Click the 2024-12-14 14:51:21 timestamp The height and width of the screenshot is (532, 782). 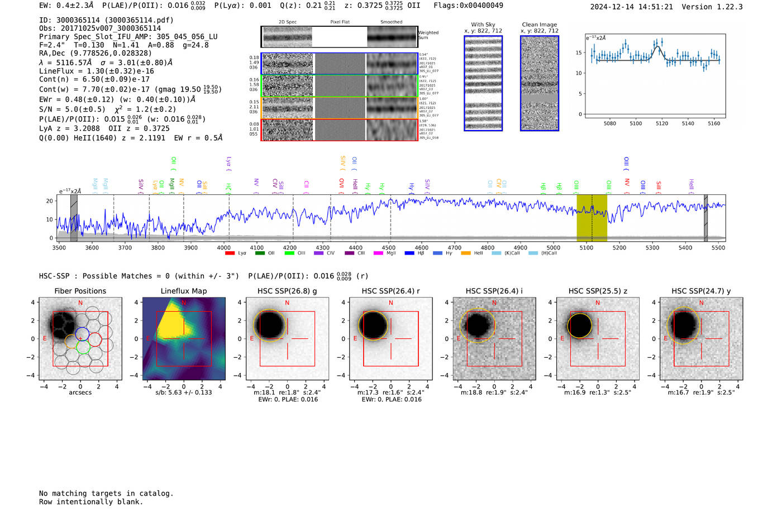[632, 7]
